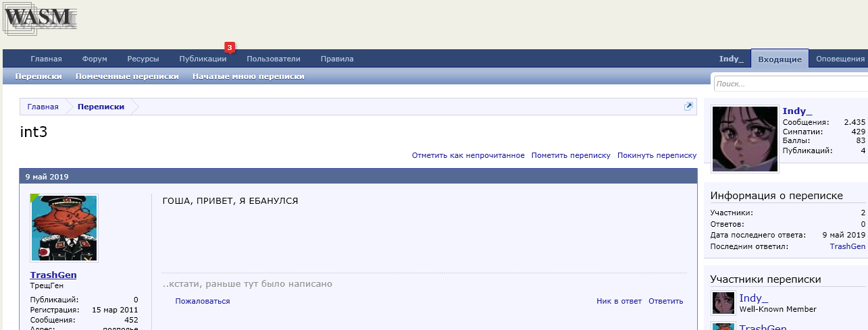The width and height of the screenshot is (868, 330).
Task: Click Покинуть переписку link
Action: [x=657, y=155]
